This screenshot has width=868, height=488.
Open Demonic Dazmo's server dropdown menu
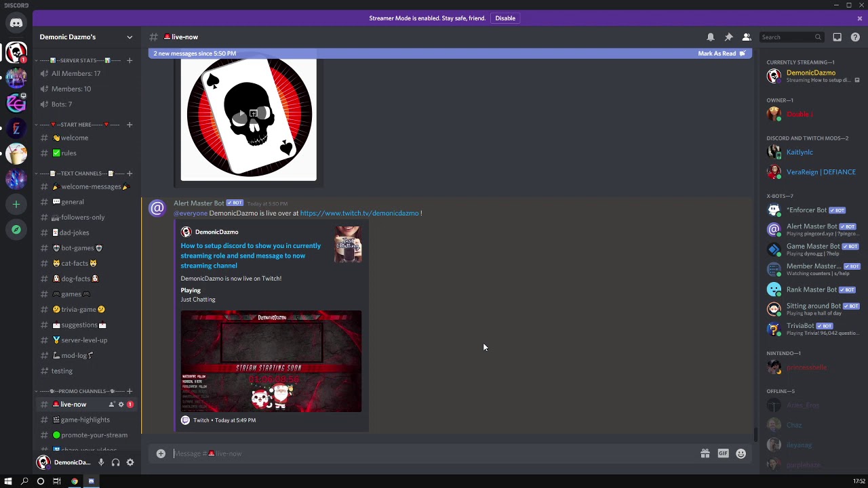click(130, 37)
